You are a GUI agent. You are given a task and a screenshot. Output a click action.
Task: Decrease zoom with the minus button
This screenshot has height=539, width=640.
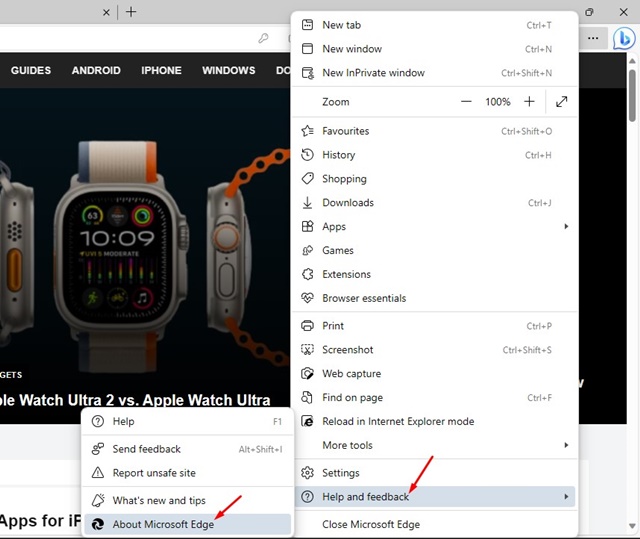click(x=466, y=102)
